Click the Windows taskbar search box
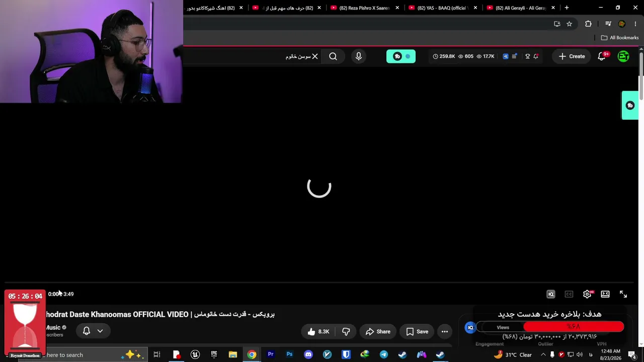644x362 pixels. coord(83,355)
